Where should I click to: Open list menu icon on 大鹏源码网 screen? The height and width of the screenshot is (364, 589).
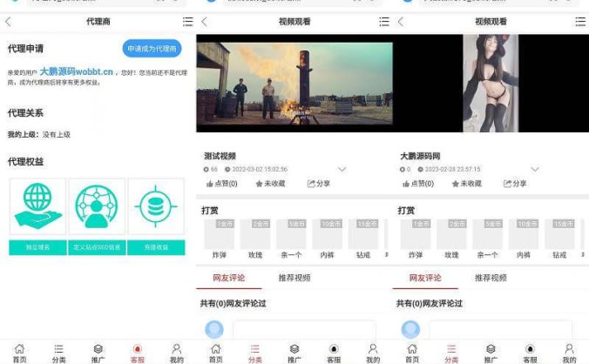tap(580, 22)
